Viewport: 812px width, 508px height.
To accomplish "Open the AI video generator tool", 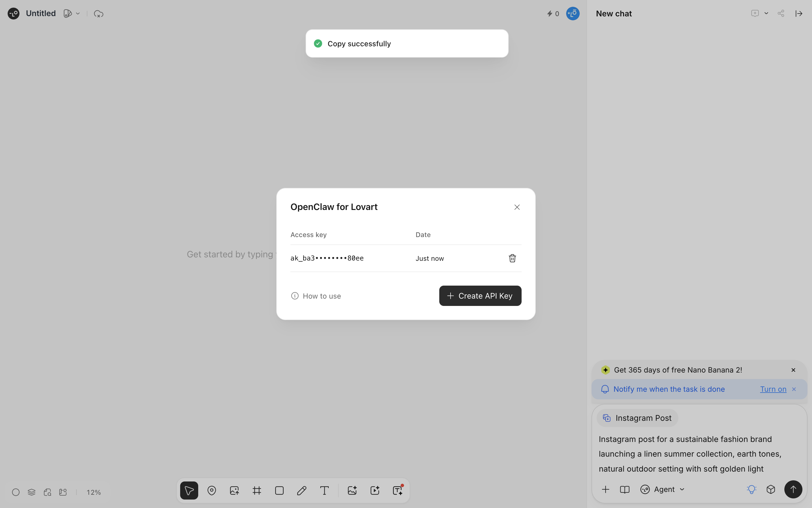I will point(374,491).
